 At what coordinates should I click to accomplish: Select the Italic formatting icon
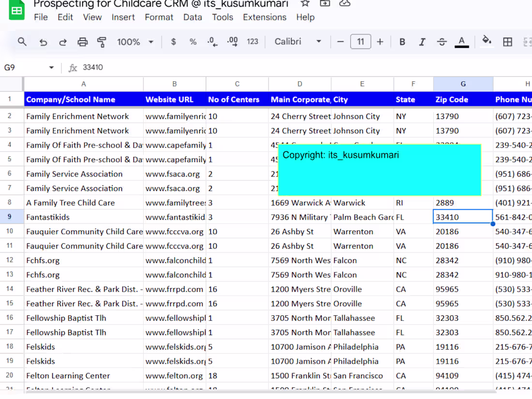tap(422, 42)
